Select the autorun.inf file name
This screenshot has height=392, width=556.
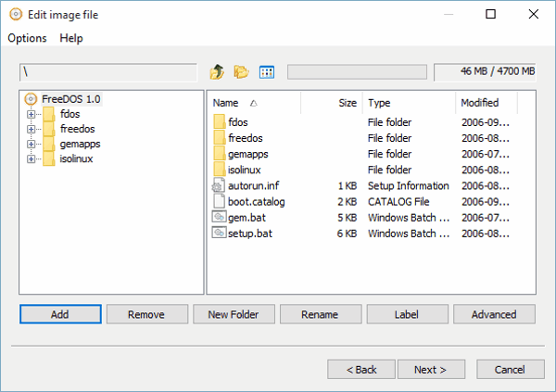point(253,185)
